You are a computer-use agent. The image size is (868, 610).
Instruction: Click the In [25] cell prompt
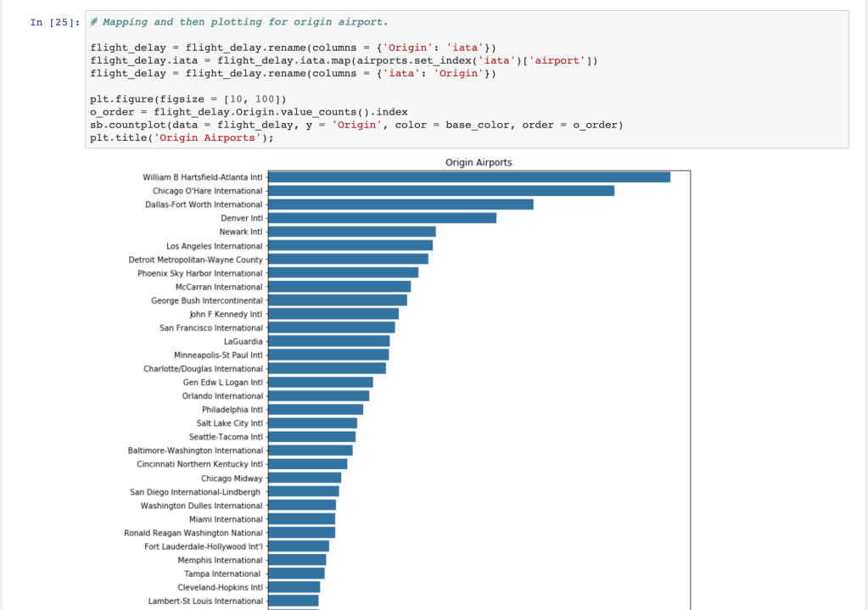56,22
